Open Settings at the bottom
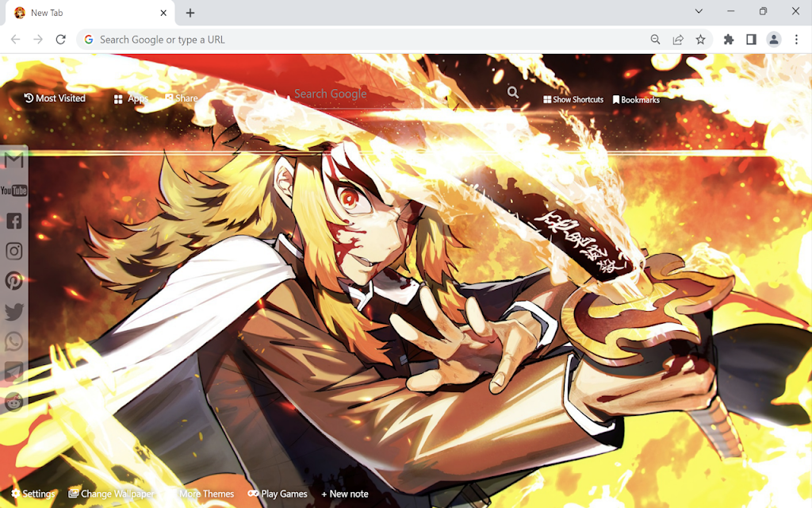This screenshot has height=508, width=812. pyautogui.click(x=33, y=494)
